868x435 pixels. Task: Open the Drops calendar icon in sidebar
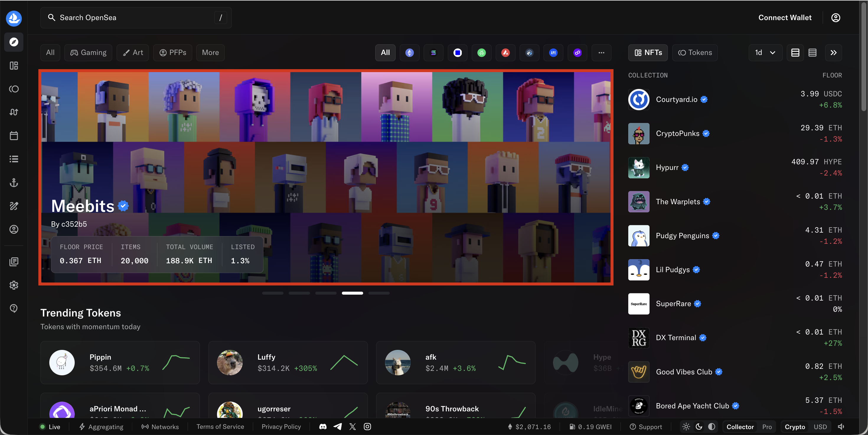tap(14, 136)
